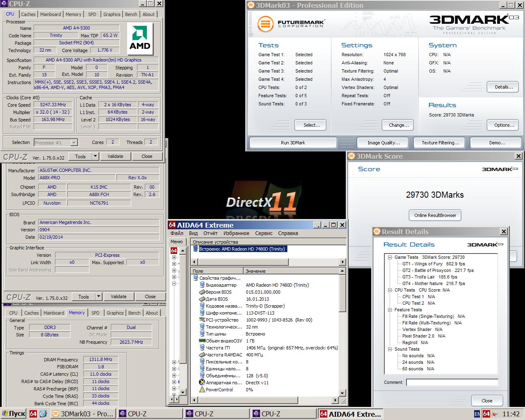Click the monitor icon beside Встроено: AMD Radeon
The image size is (525, 420).
(195, 249)
